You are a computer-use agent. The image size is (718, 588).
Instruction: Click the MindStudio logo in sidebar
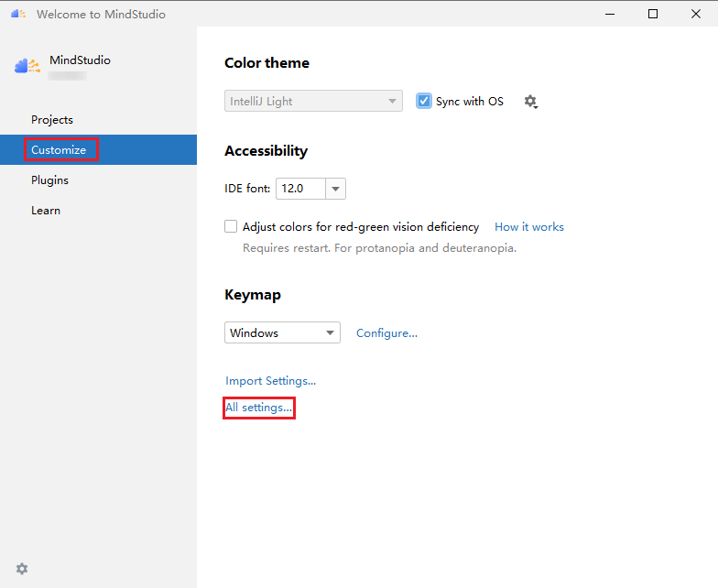[27, 66]
